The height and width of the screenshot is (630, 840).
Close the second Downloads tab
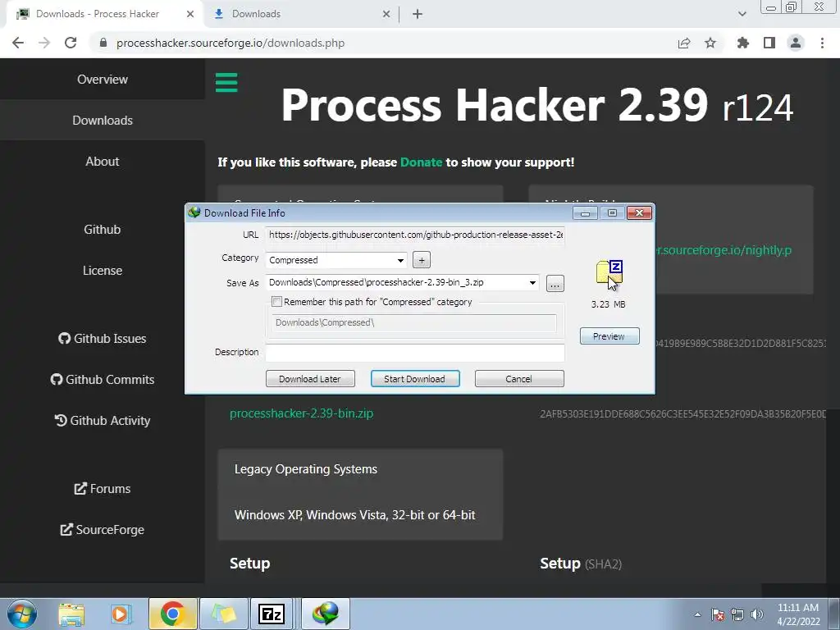[x=386, y=15]
